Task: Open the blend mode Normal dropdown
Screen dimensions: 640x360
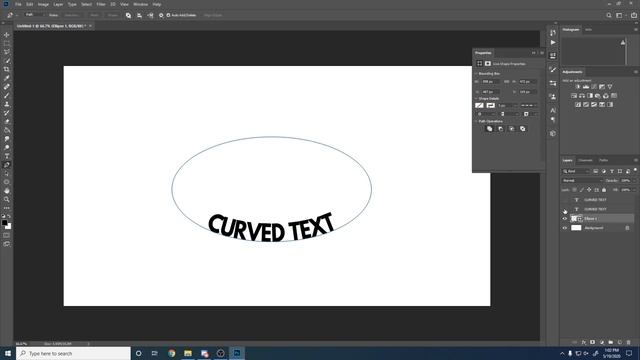Action: [582, 180]
